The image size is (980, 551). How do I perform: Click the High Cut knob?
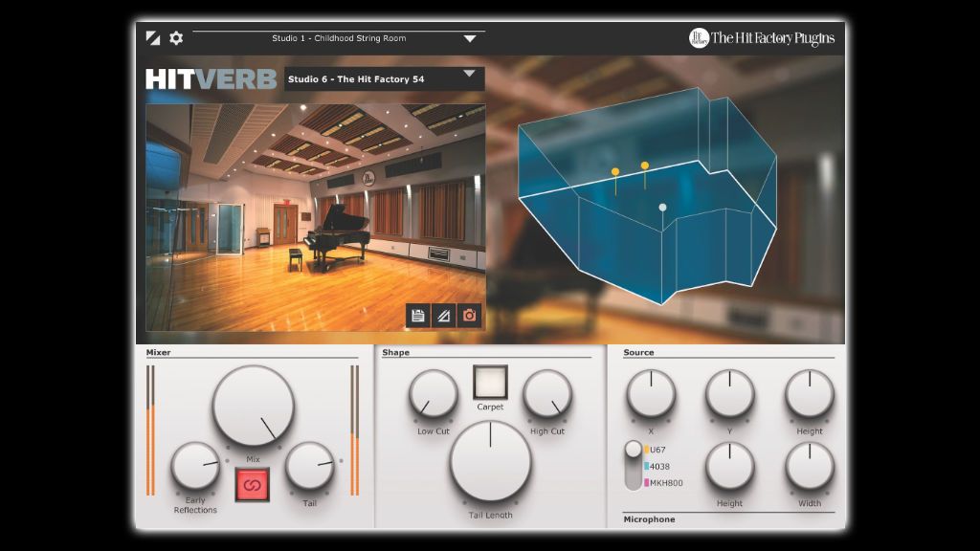[547, 394]
